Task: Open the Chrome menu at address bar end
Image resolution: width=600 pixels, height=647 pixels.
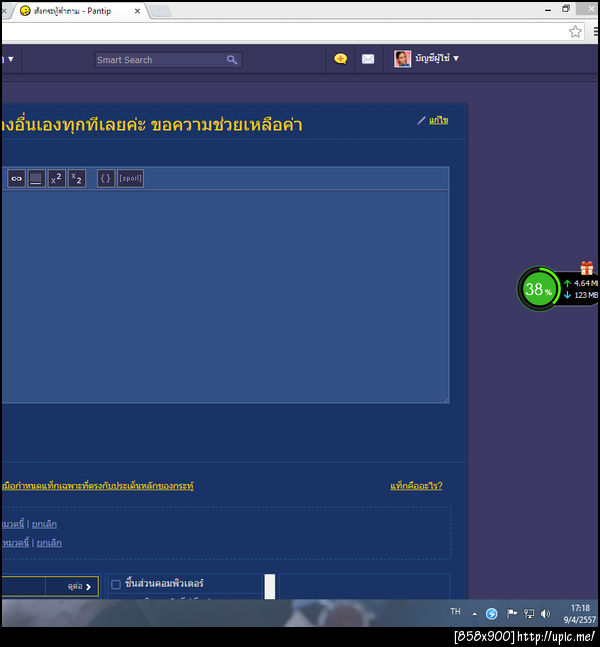Action: click(x=596, y=32)
